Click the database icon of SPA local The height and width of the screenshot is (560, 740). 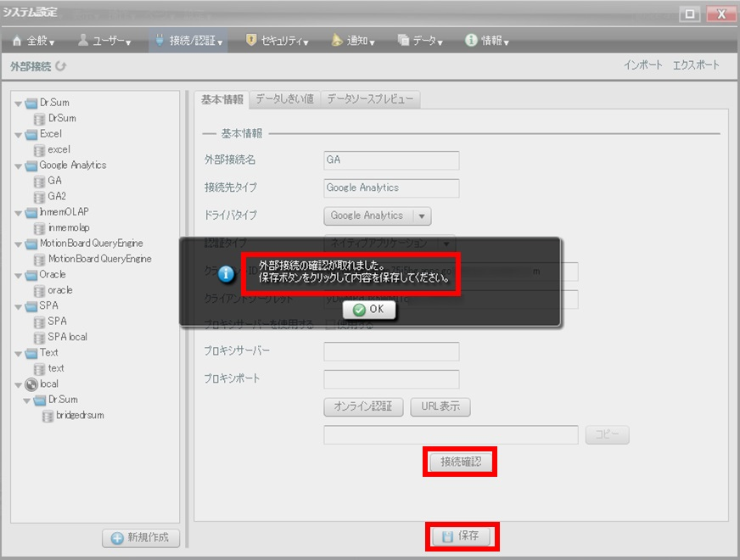coord(40,338)
